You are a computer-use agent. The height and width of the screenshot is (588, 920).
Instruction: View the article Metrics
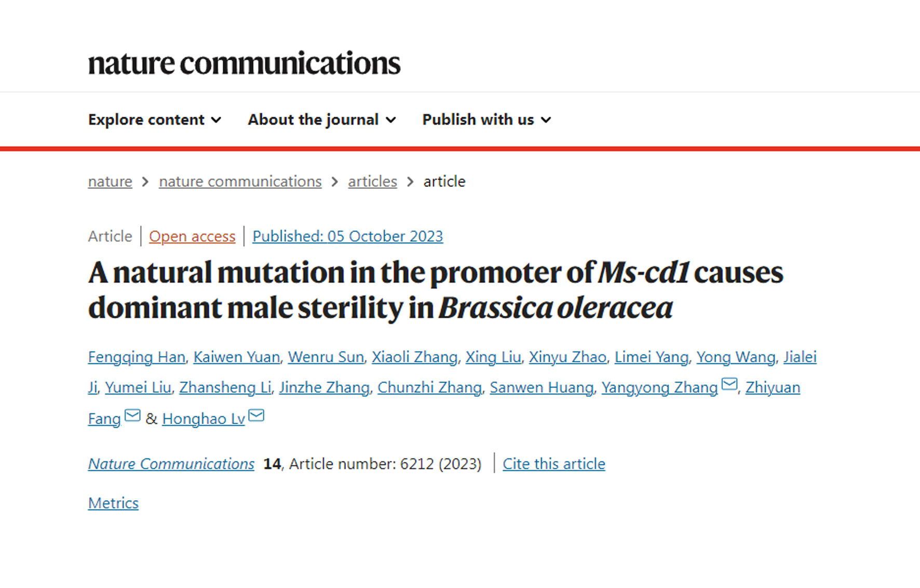[113, 502]
